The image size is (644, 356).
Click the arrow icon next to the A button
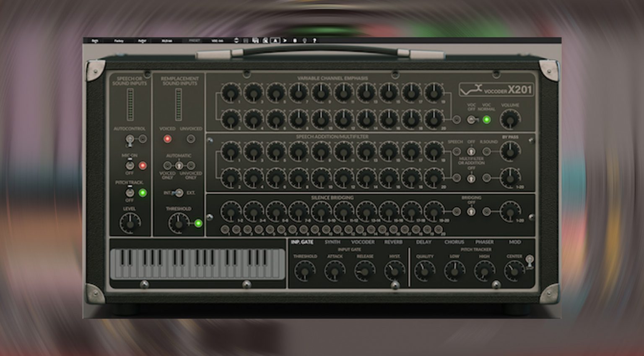click(x=285, y=41)
